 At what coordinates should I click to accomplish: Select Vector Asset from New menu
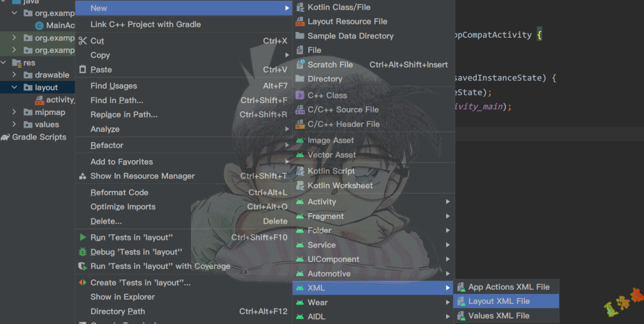(x=331, y=155)
